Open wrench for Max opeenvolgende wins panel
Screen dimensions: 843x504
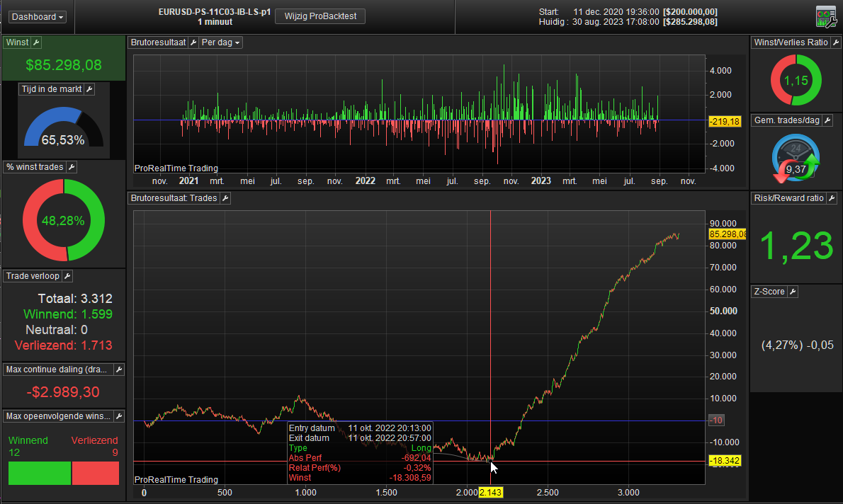click(118, 416)
